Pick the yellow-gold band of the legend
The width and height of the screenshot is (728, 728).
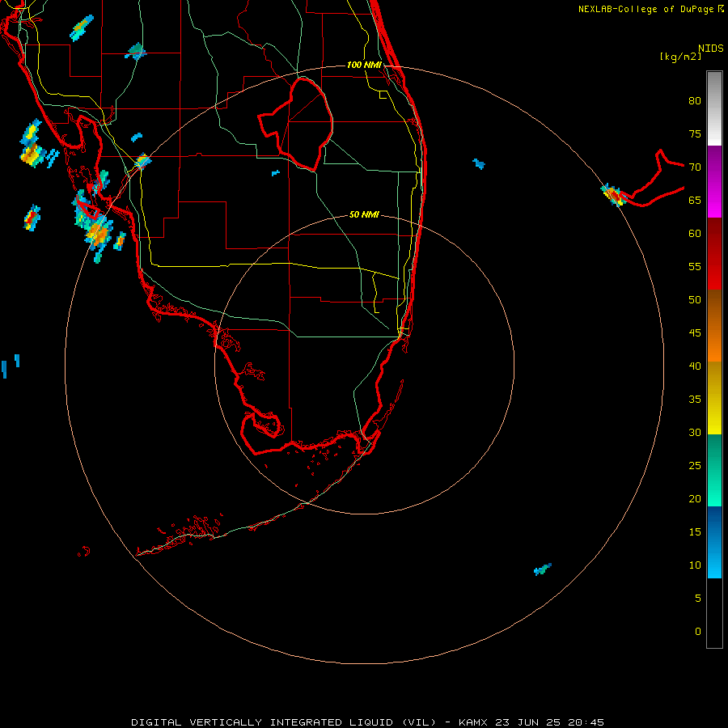tap(714, 398)
